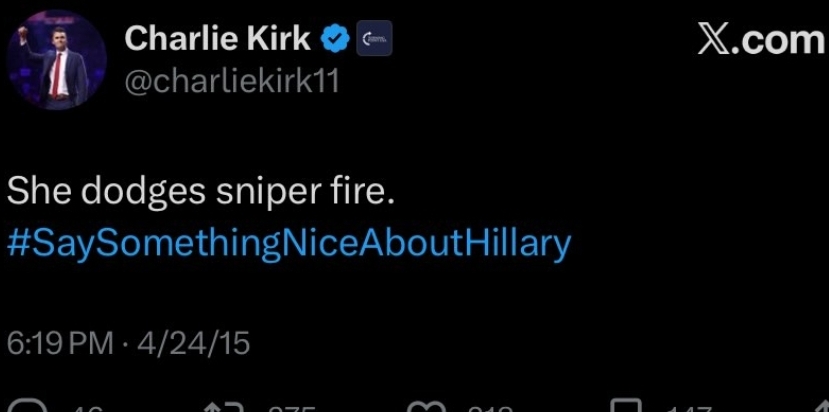Open the @charliekirk11 handle link
This screenshot has height=412, width=829.
click(231, 82)
